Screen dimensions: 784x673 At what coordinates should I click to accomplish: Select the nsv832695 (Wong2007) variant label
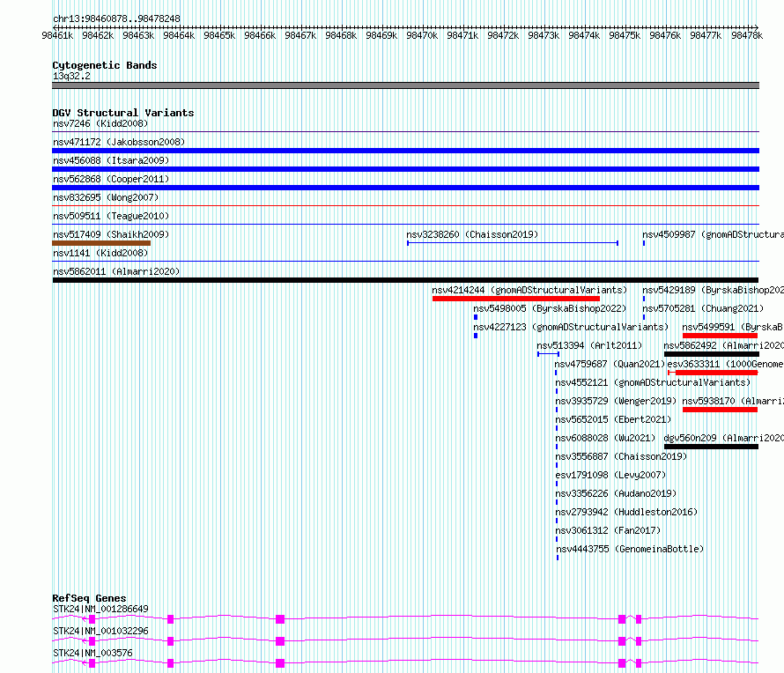pos(106,198)
